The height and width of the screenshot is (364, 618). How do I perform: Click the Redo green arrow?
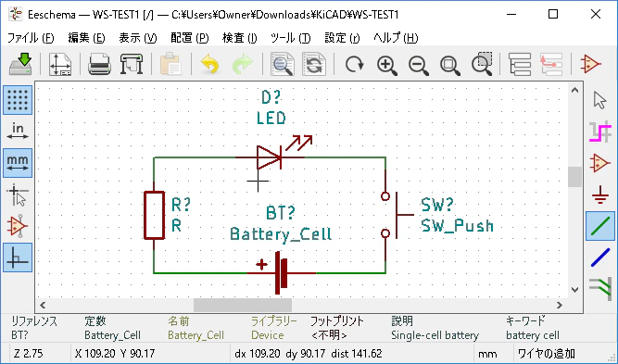243,64
